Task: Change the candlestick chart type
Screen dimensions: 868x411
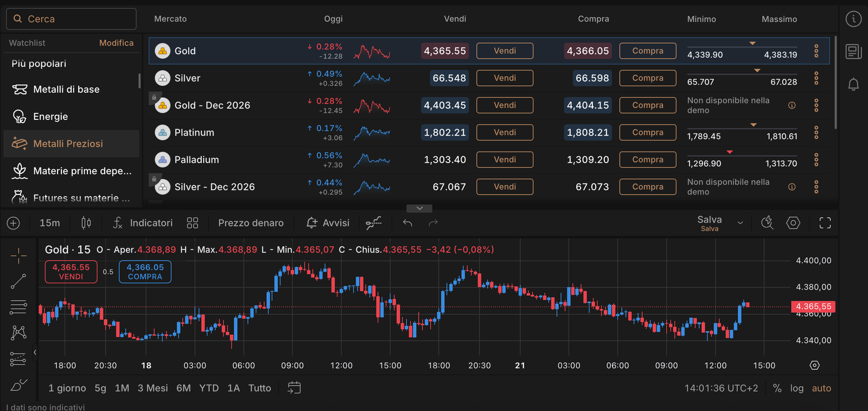Action: 86,223
